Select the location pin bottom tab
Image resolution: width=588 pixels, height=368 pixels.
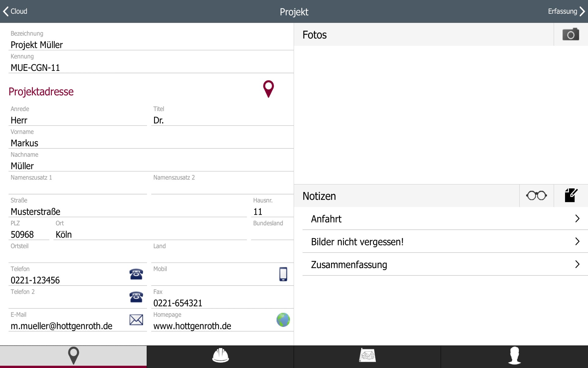point(73,356)
